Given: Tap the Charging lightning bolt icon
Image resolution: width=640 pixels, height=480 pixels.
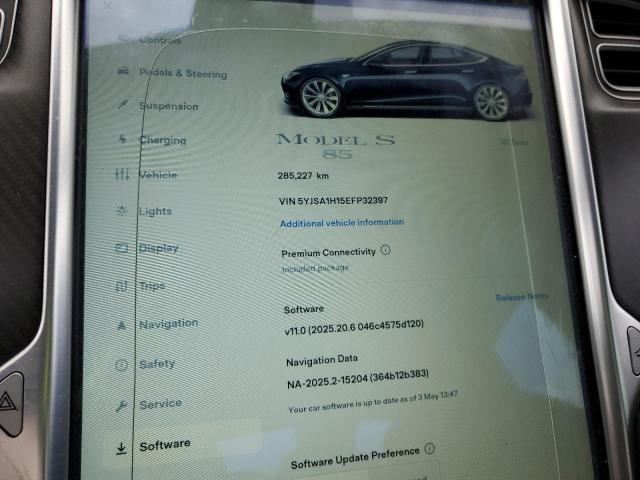Looking at the screenshot, I should click(122, 140).
